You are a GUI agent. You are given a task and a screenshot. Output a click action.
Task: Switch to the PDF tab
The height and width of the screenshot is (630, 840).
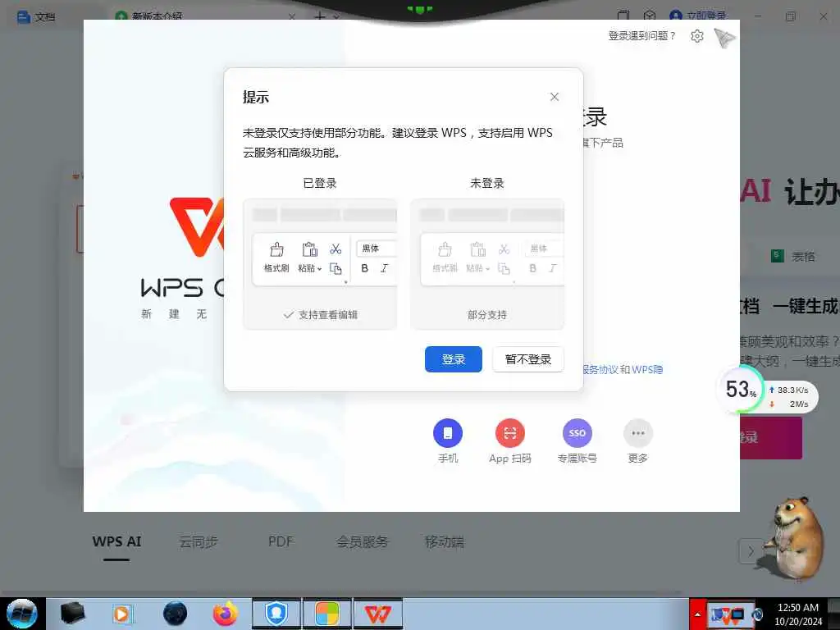click(281, 541)
